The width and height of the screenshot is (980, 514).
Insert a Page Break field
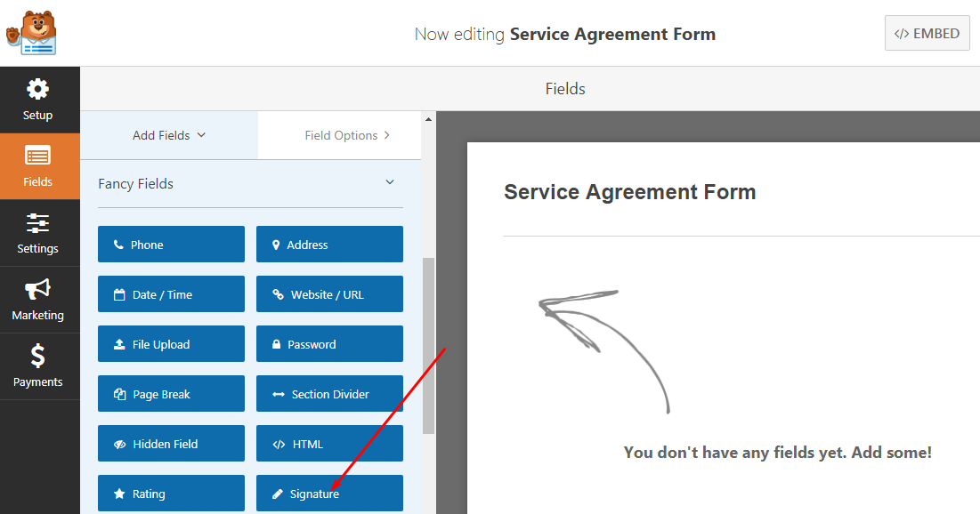tap(171, 394)
